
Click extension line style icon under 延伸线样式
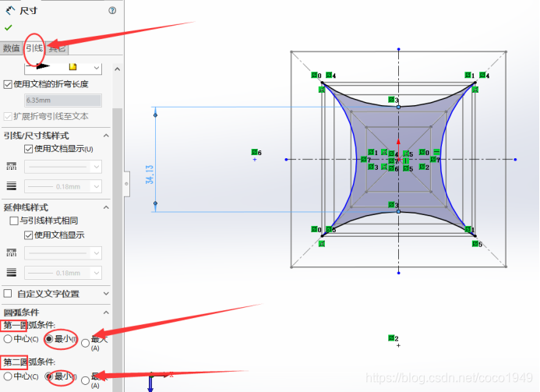click(12, 253)
